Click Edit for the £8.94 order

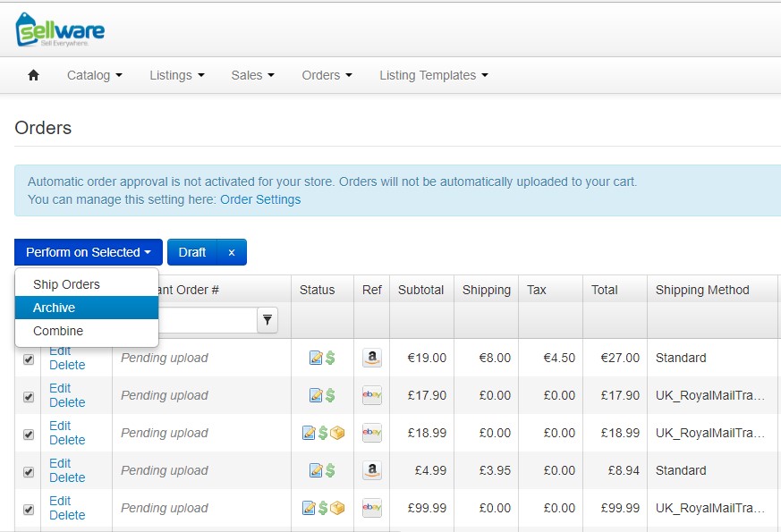click(x=60, y=463)
